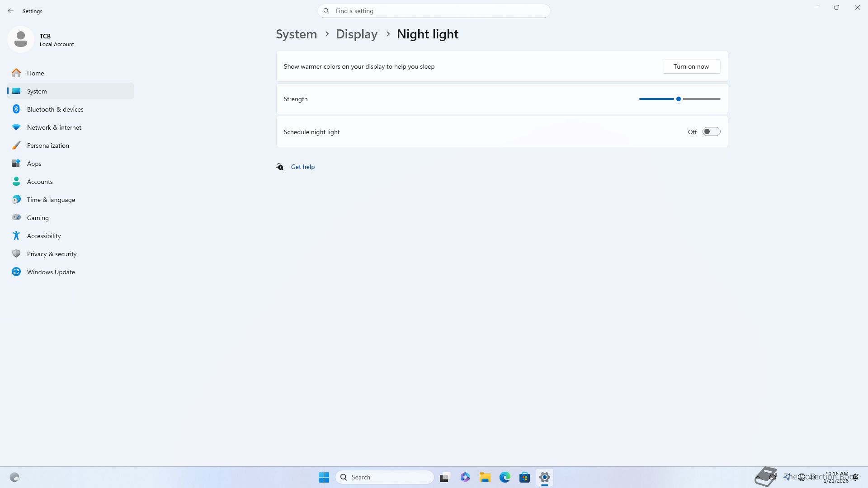Open the Home page icon in sidebar
Image resolution: width=868 pixels, height=488 pixels.
pyautogui.click(x=16, y=73)
